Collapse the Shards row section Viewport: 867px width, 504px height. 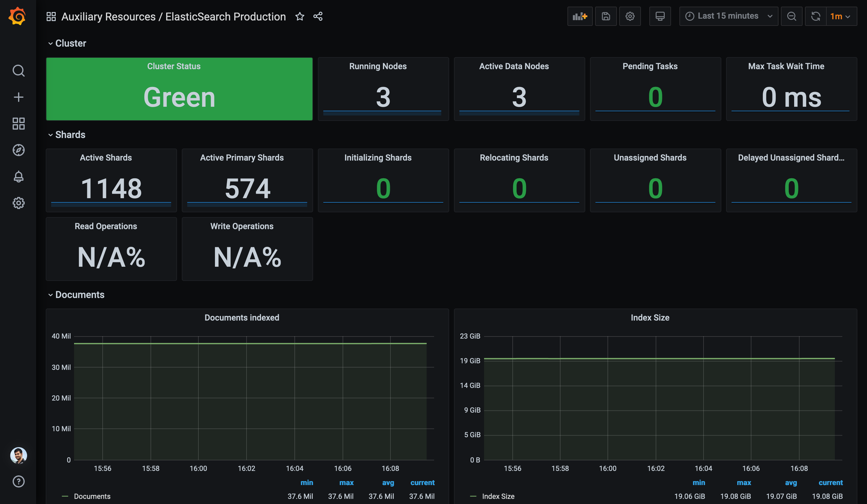(70, 135)
